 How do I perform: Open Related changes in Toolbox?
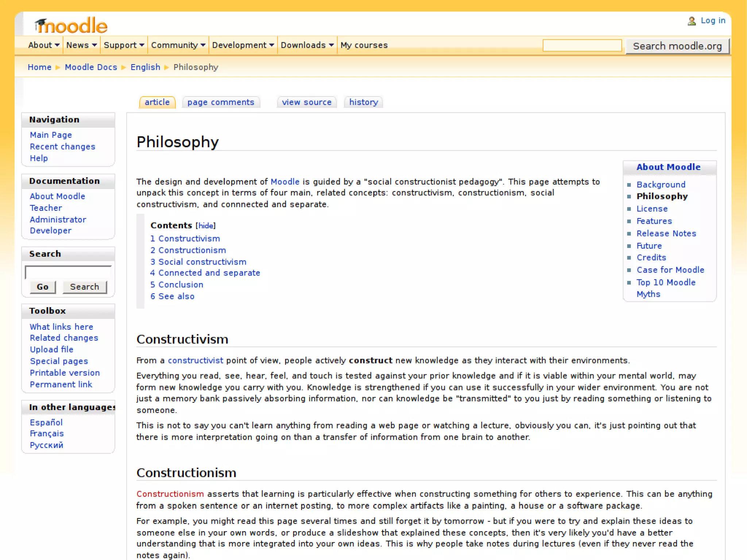click(64, 338)
